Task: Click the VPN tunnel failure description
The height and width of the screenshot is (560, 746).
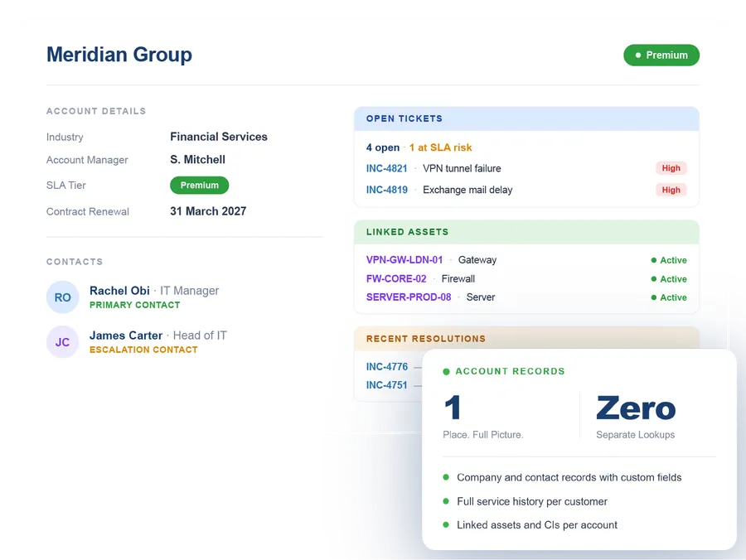Action: coord(462,168)
